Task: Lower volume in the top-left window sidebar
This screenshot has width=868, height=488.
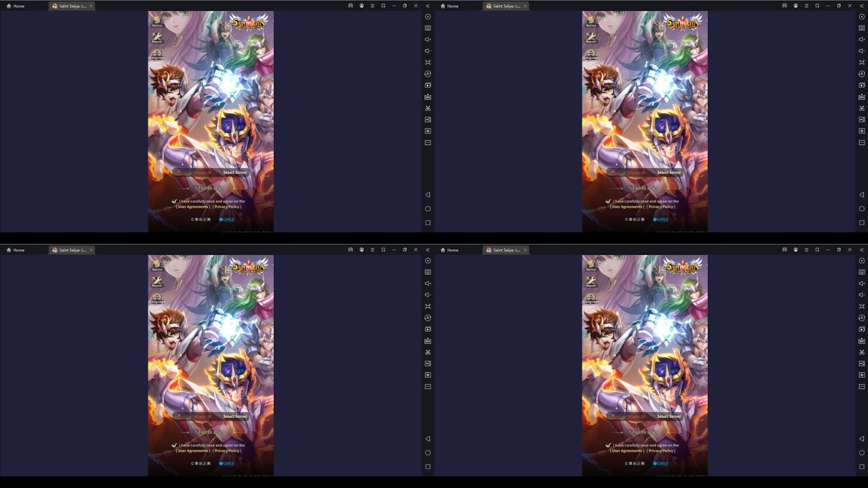Action: coord(428,51)
